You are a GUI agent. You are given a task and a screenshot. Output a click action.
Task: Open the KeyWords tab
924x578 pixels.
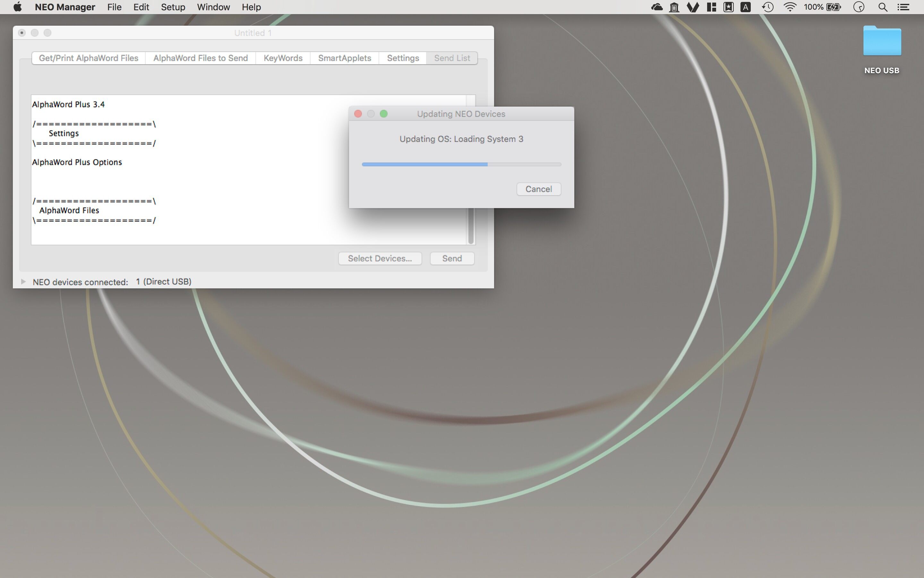point(283,58)
